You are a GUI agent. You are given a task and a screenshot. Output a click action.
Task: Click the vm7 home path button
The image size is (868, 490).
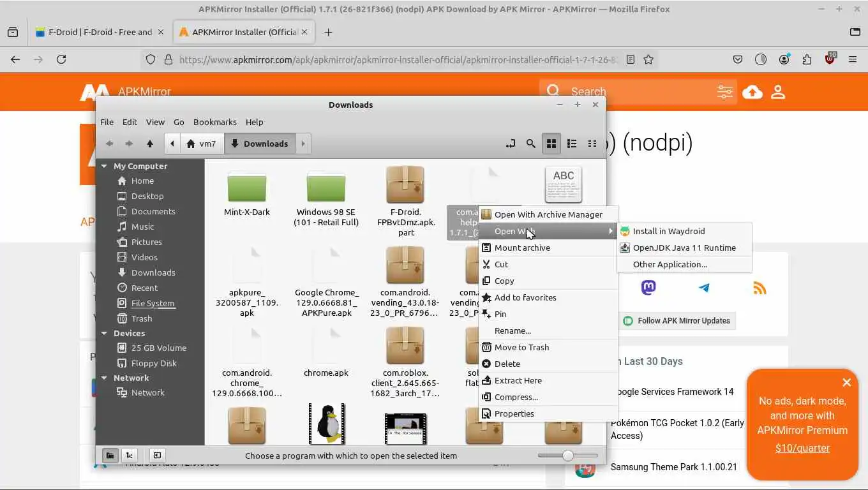(201, 144)
